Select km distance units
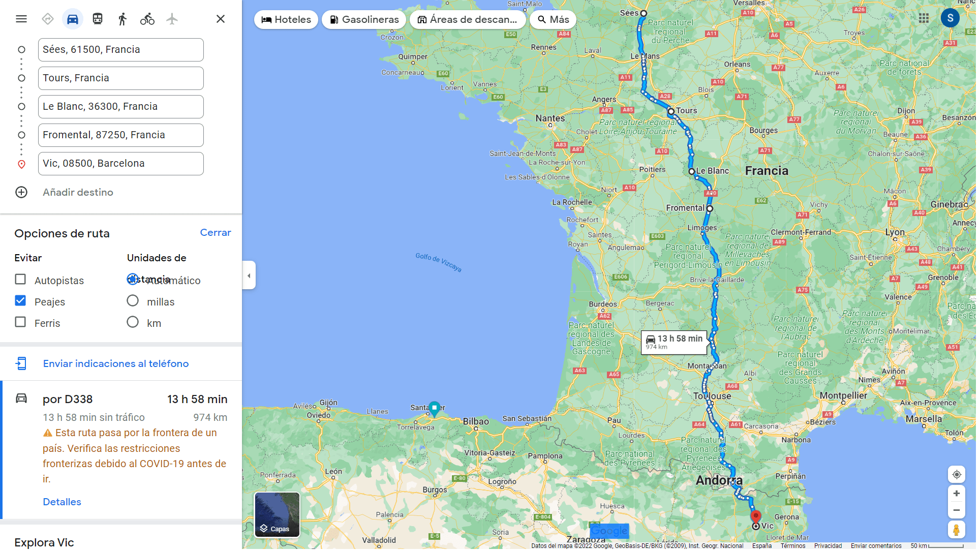980x550 pixels. 133,322
